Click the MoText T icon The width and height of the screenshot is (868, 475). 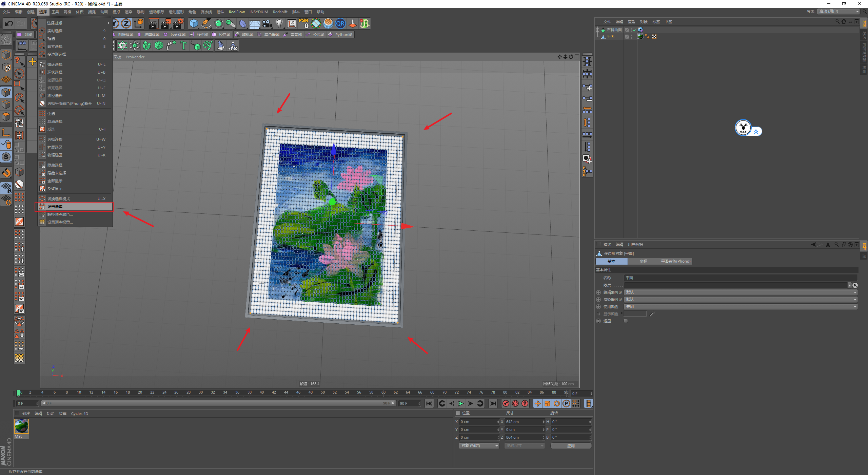[x=183, y=45]
